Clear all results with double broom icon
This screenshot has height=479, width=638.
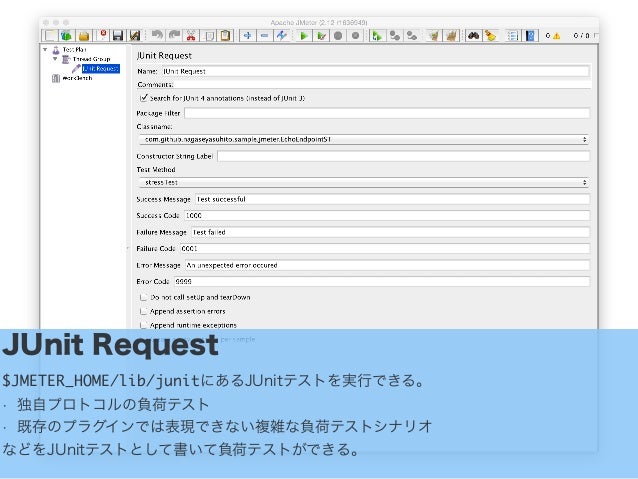coord(451,36)
